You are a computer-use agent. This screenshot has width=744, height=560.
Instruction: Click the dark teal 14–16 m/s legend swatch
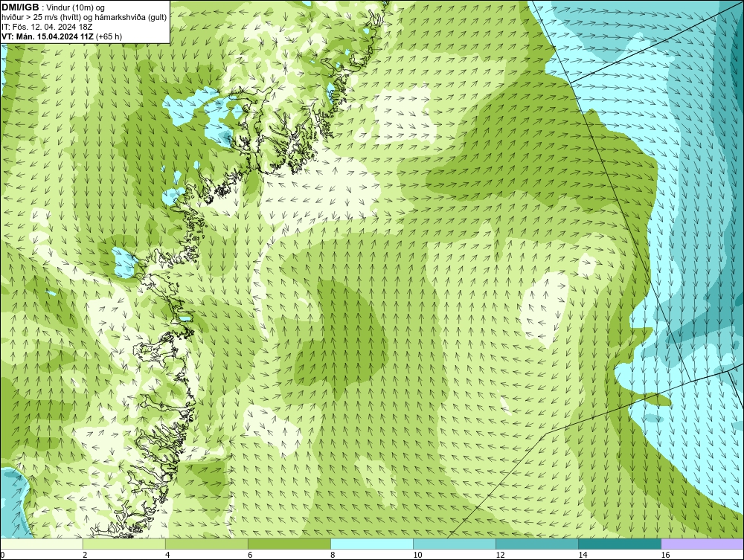[619, 544]
